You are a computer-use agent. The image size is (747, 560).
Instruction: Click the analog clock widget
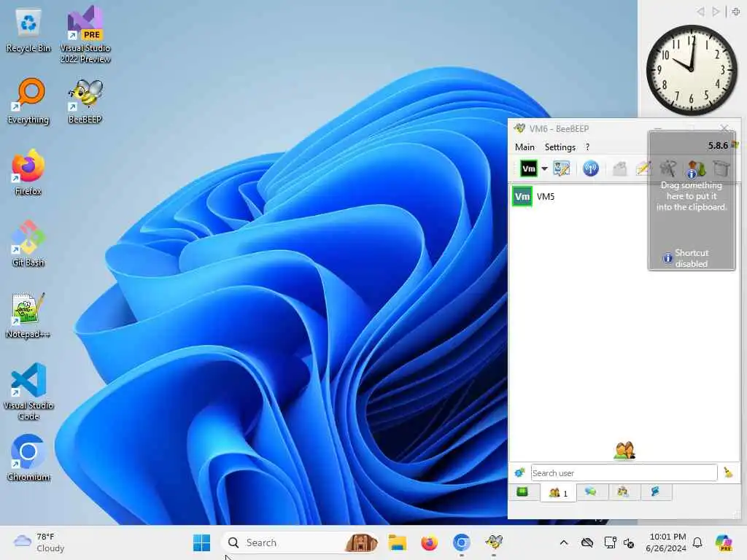[692, 70]
